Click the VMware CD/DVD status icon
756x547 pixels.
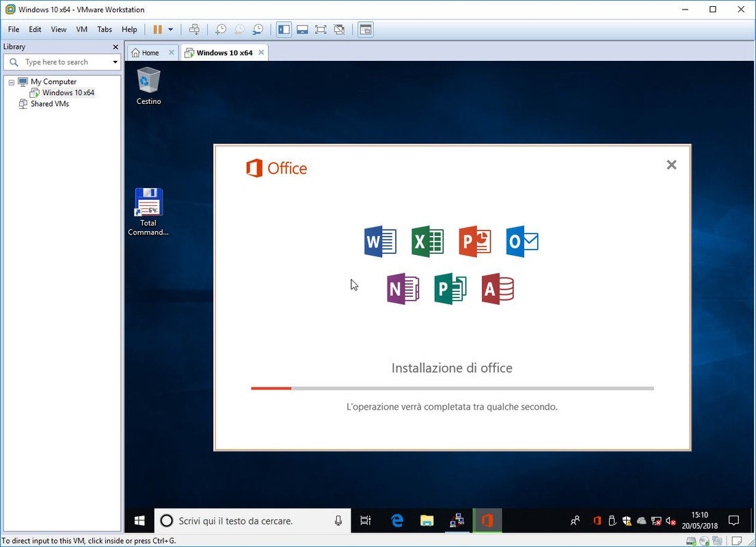705,541
